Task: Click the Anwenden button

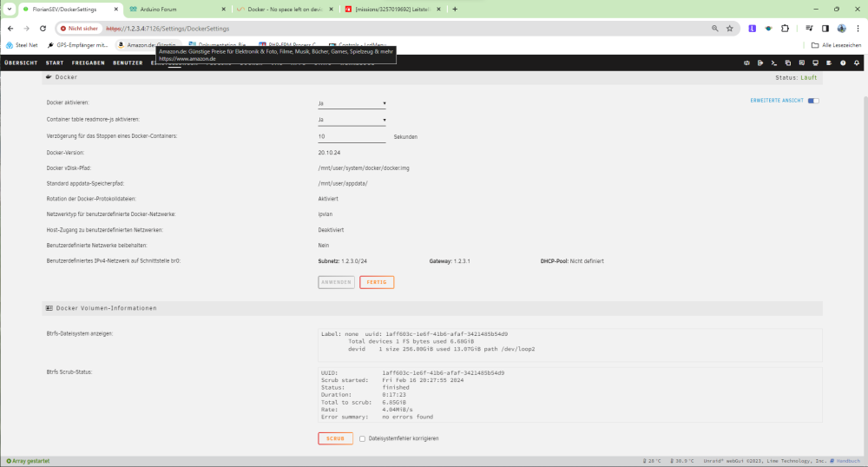Action: click(x=336, y=282)
